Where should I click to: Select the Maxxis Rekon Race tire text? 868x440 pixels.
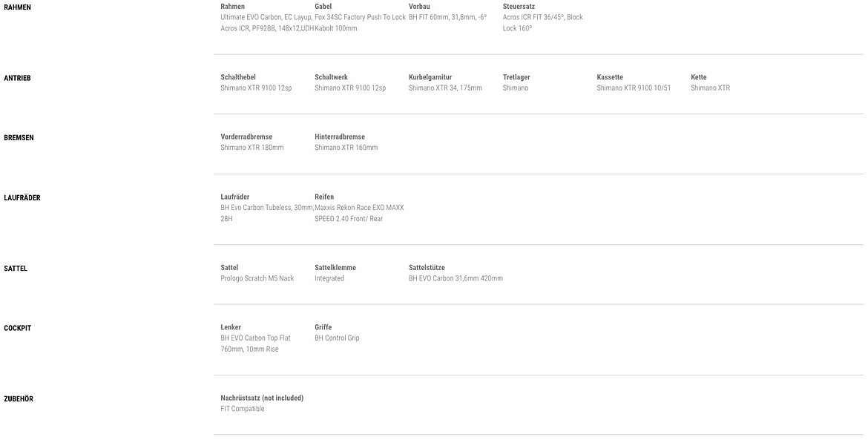[x=359, y=213]
